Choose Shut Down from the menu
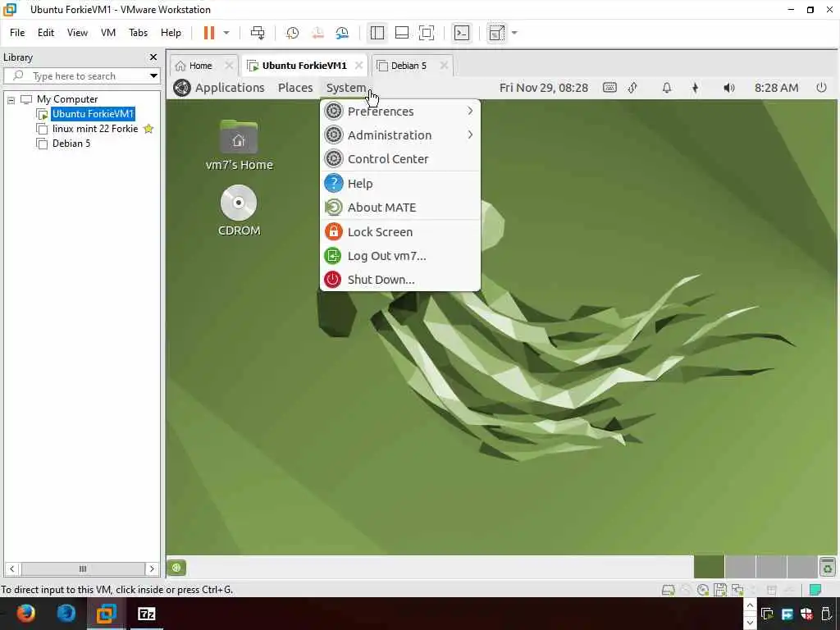 pyautogui.click(x=399, y=280)
